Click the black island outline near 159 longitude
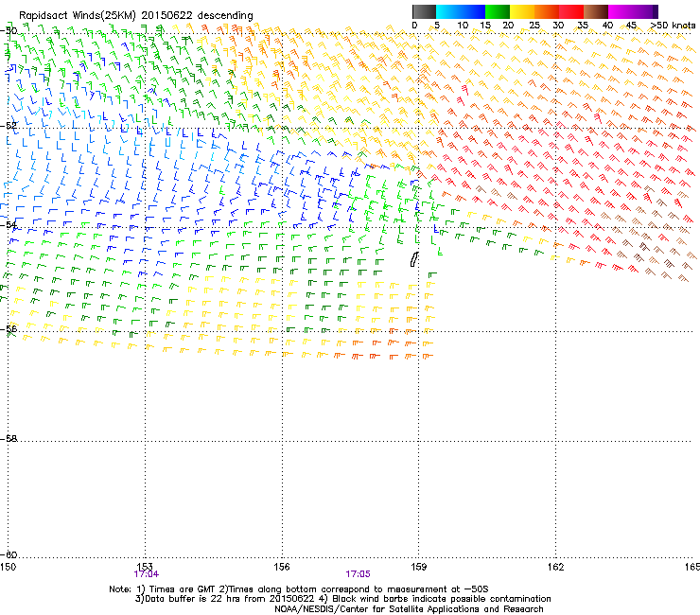Screen dimensions: 700x615 [413, 259]
